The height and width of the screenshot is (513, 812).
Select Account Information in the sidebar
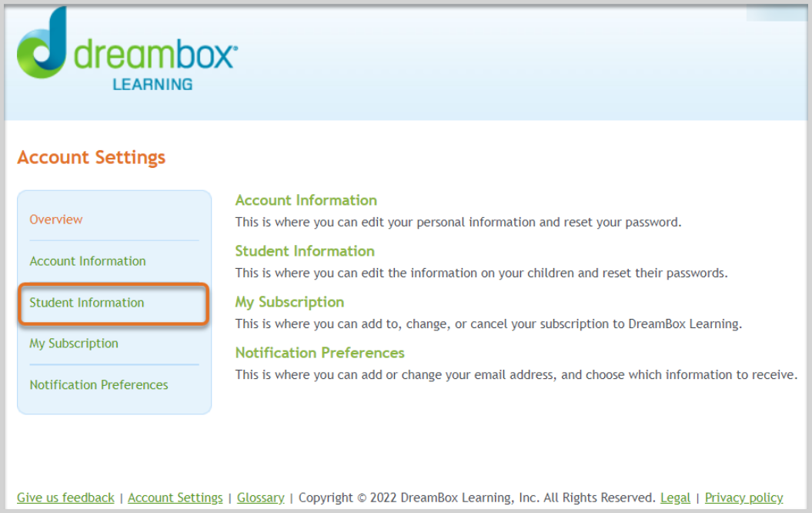(88, 261)
